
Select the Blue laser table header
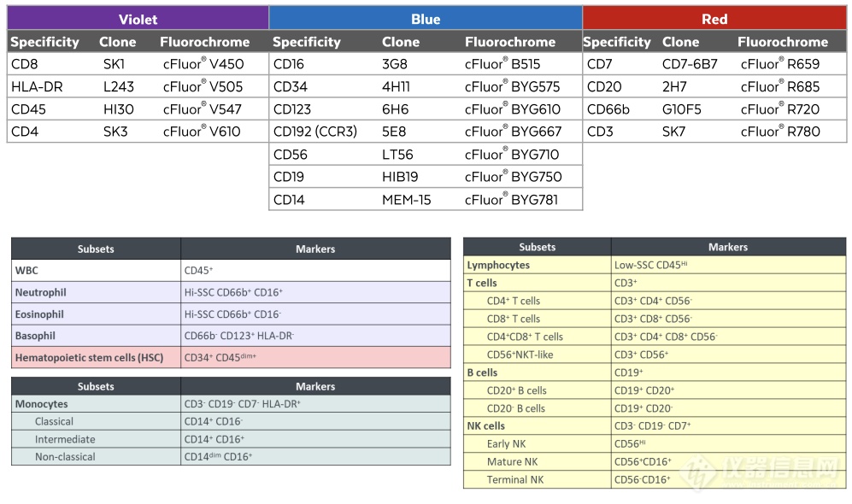coord(425,18)
